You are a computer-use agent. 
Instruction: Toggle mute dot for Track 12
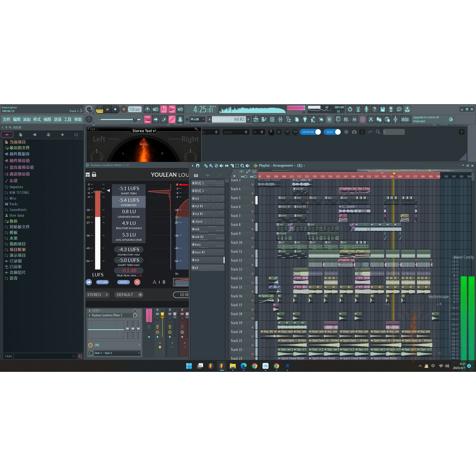click(252, 265)
